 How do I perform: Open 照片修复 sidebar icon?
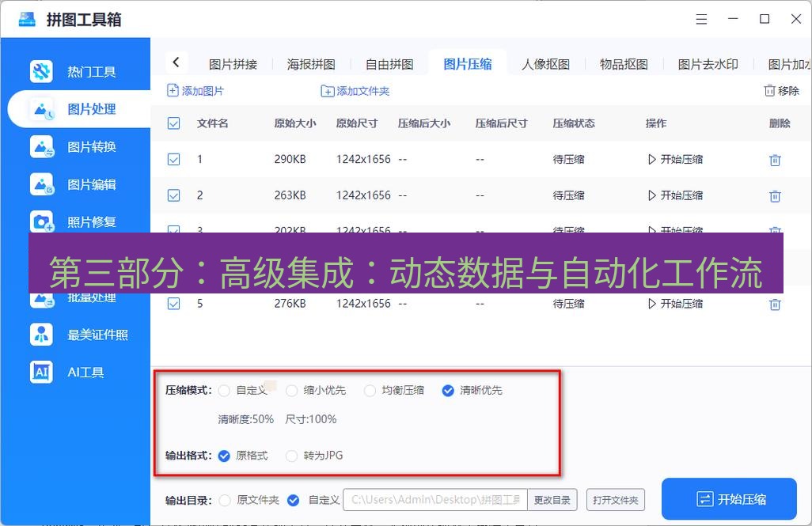(x=41, y=221)
